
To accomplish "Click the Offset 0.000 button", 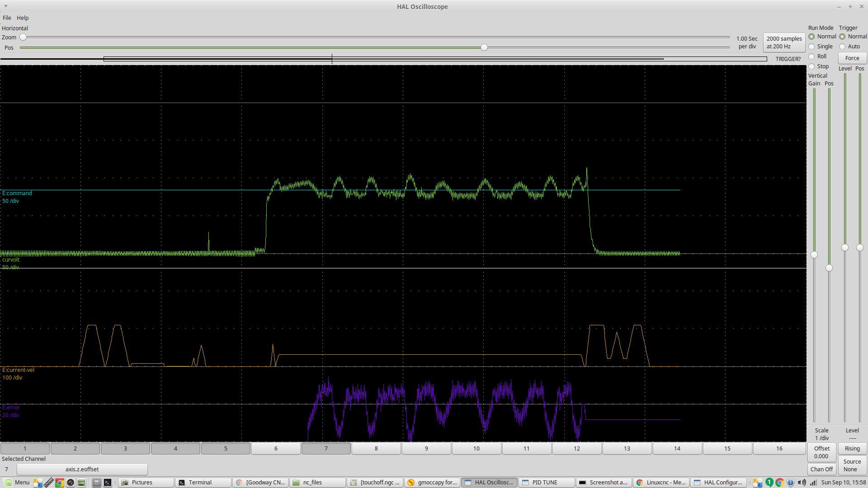I will coord(821,452).
